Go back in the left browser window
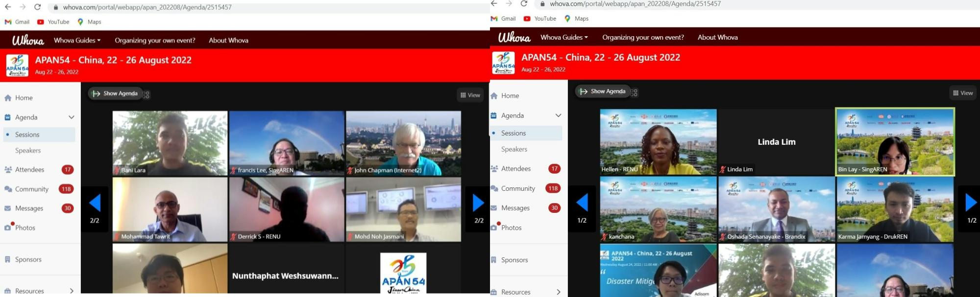The height and width of the screenshot is (297, 980). 7,7
